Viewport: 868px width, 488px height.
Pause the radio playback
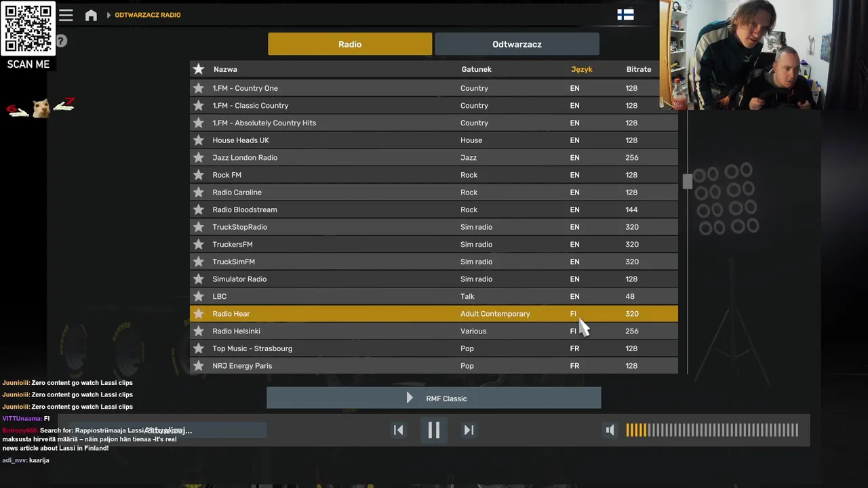click(434, 430)
